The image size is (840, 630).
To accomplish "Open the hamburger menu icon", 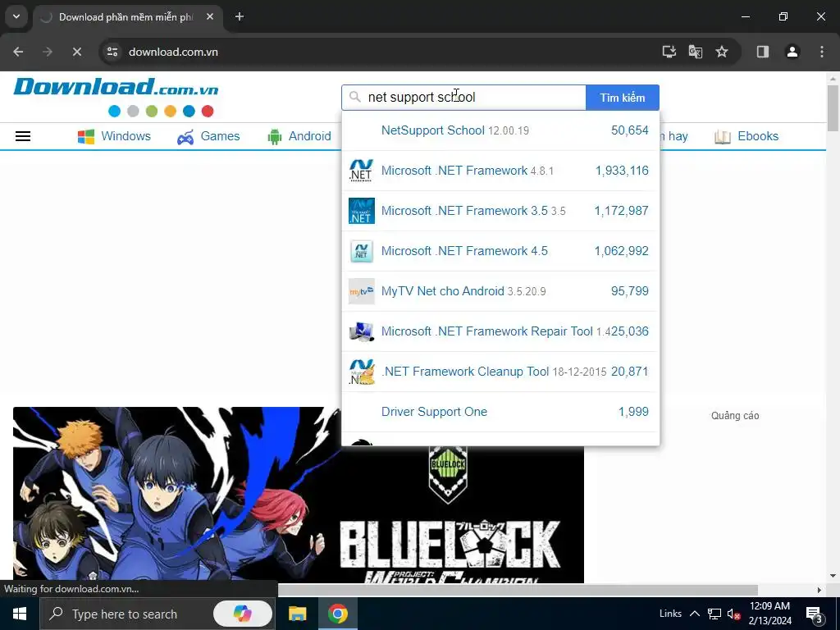I will pyautogui.click(x=22, y=136).
